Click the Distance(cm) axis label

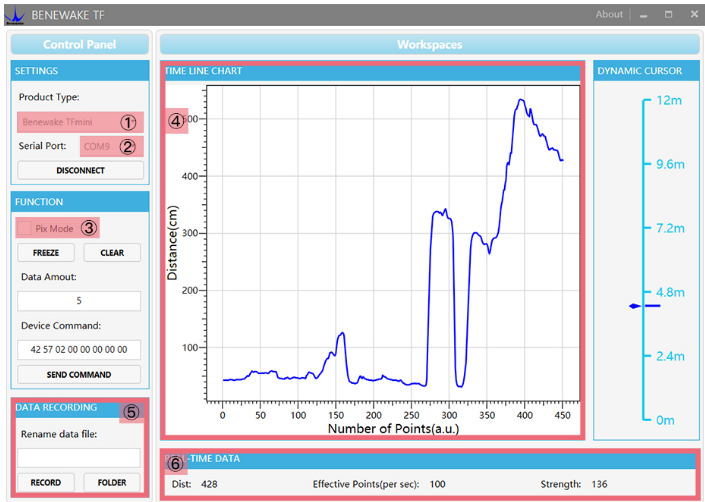[x=172, y=243]
